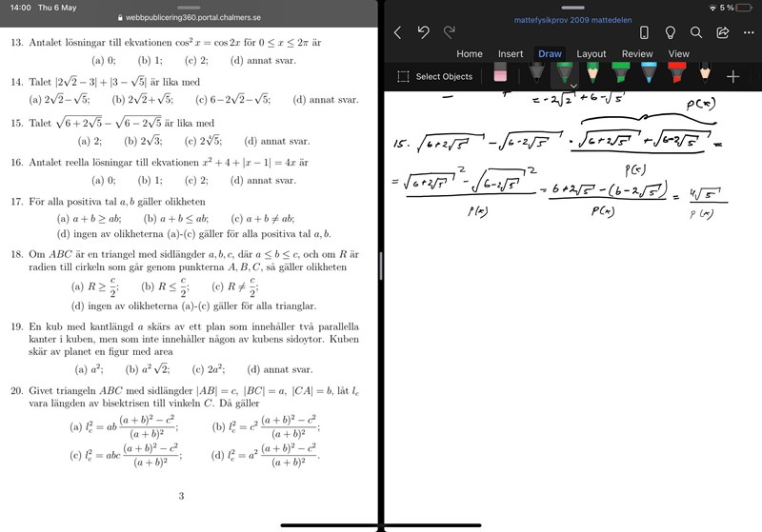Choose the red highlighter

[x=676, y=75]
